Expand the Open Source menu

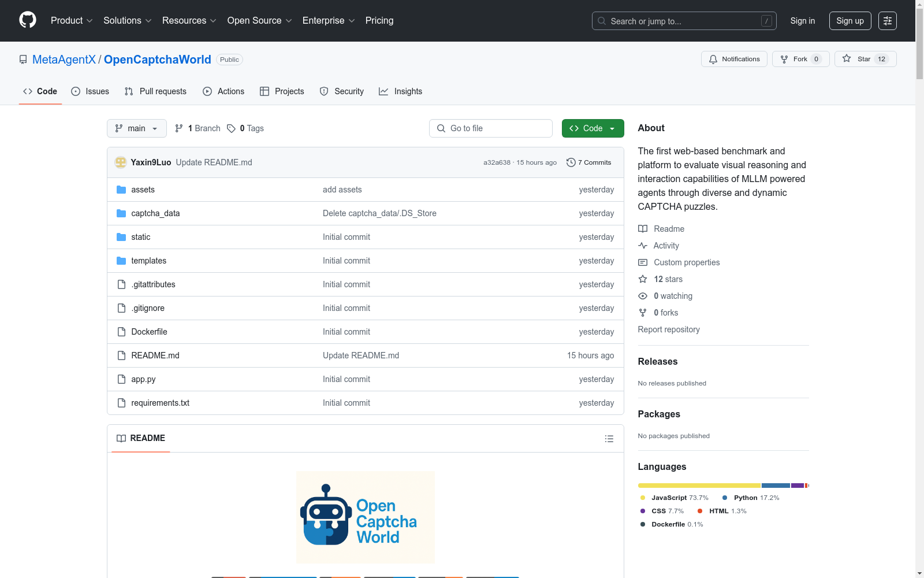coord(260,21)
